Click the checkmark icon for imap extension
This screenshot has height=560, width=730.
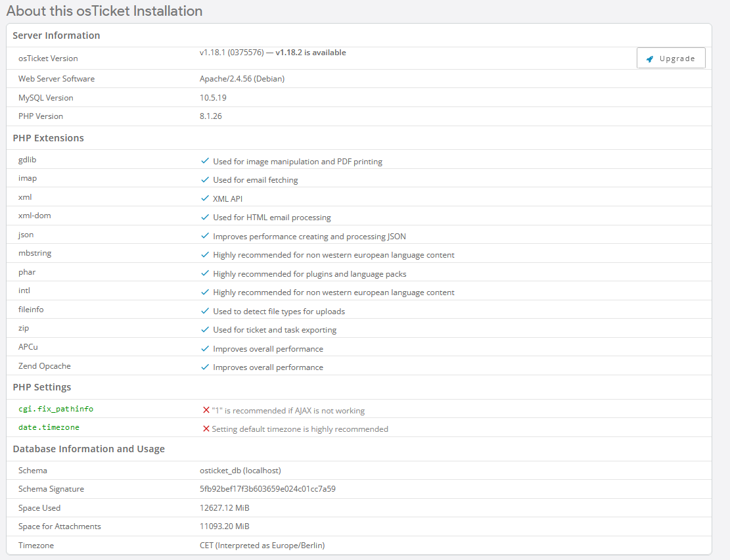[205, 179]
